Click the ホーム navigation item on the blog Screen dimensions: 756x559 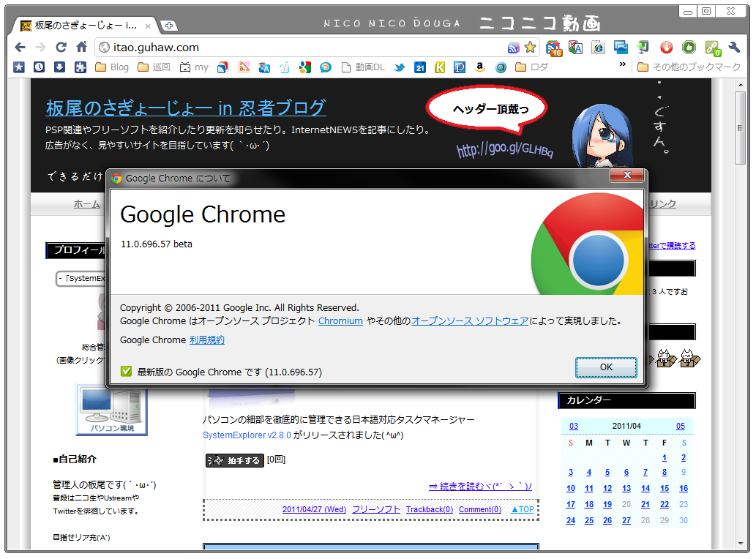coord(87,204)
